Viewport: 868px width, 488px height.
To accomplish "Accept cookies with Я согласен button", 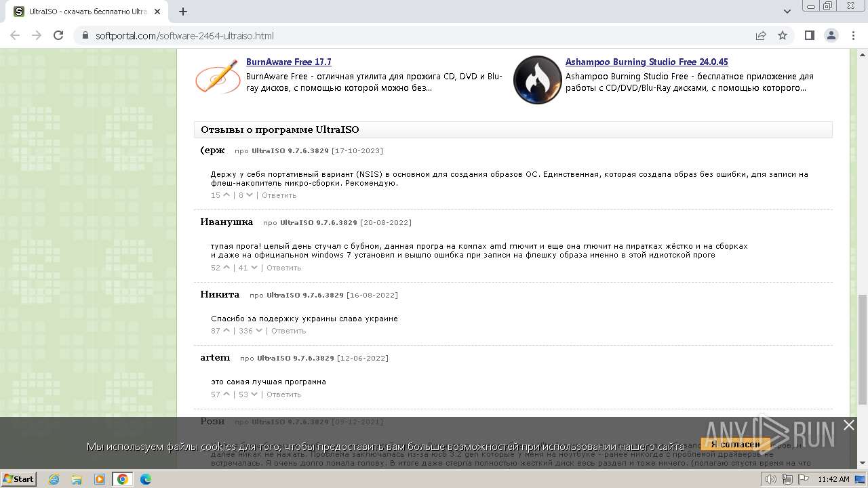I will coord(736,445).
